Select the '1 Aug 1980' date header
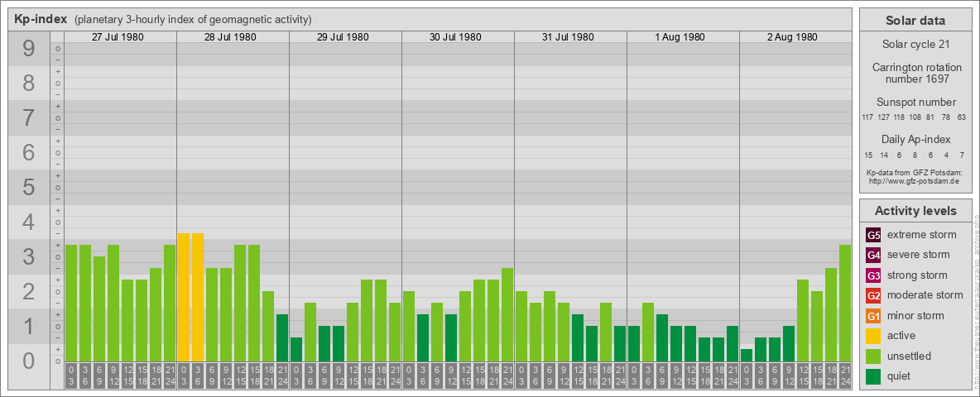The height and width of the screenshot is (397, 980). click(x=680, y=37)
